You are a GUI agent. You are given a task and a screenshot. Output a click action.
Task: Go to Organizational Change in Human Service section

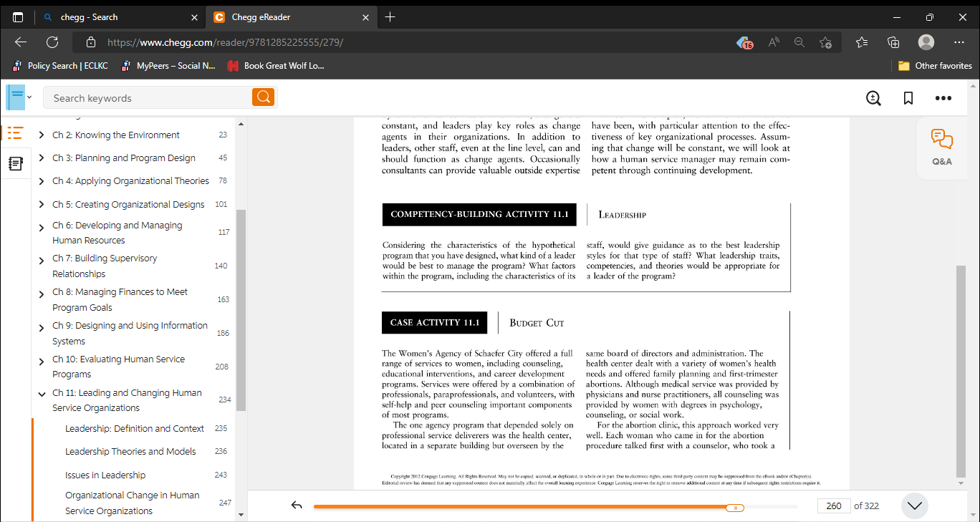(x=133, y=503)
